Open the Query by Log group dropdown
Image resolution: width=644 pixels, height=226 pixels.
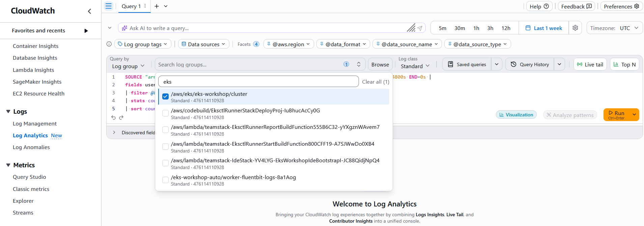(x=128, y=66)
